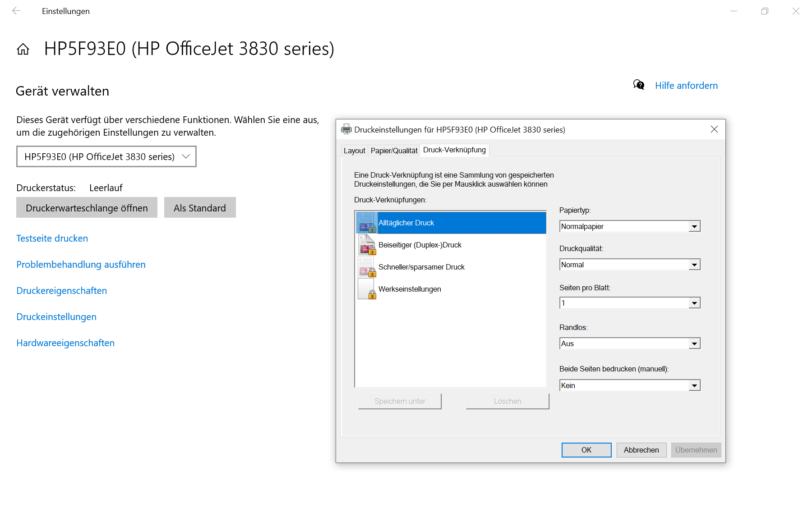This screenshot has width=812, height=508.
Task: Open the Druckqualität dropdown
Action: (x=630, y=265)
